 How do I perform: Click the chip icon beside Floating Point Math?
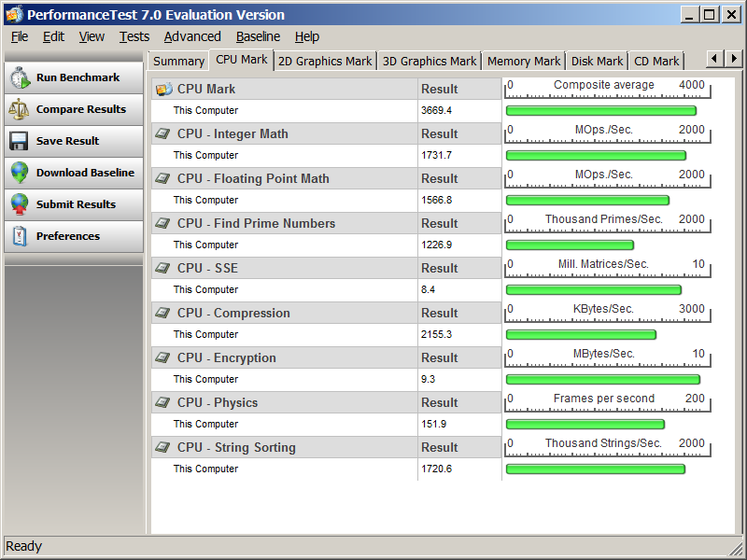[162, 178]
